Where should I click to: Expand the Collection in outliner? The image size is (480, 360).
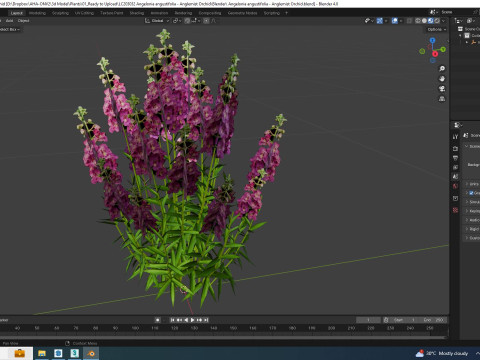tap(460, 35)
